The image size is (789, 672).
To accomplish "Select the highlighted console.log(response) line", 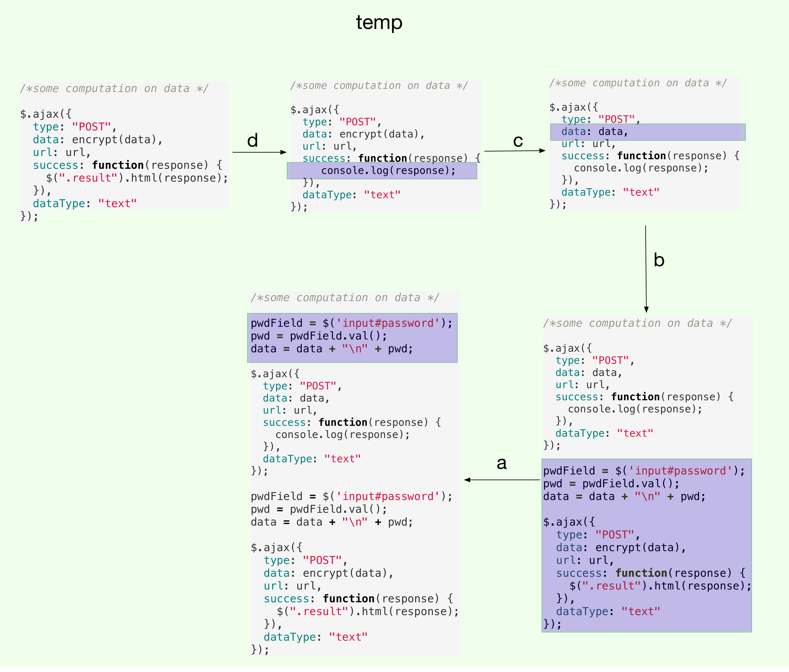I will (382, 171).
